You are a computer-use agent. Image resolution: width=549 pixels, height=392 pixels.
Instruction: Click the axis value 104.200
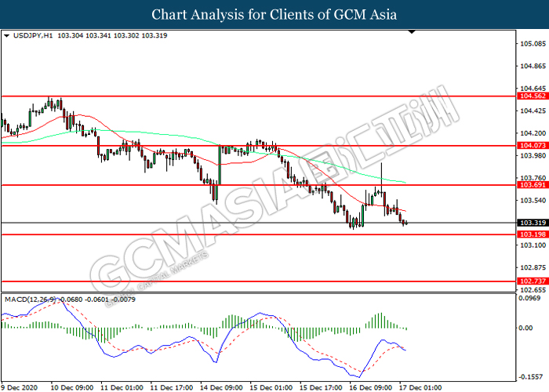(533, 133)
